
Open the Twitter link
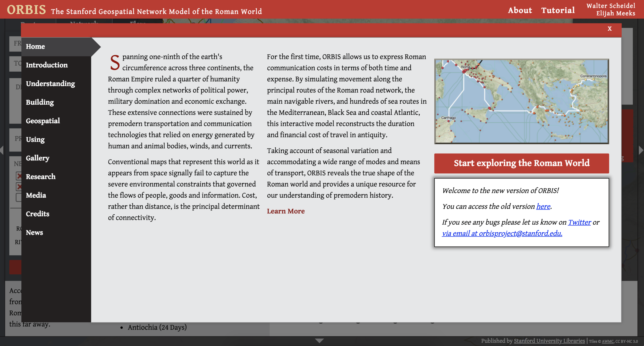[x=579, y=222]
